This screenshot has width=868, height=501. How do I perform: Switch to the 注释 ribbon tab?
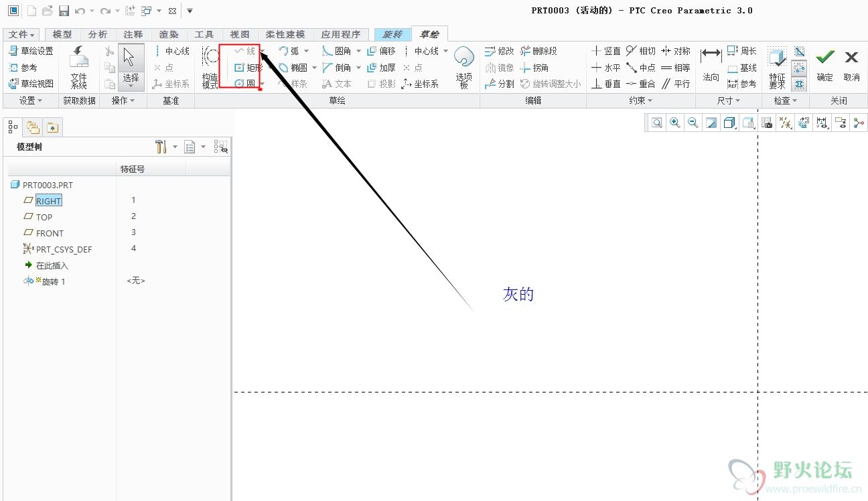click(133, 34)
